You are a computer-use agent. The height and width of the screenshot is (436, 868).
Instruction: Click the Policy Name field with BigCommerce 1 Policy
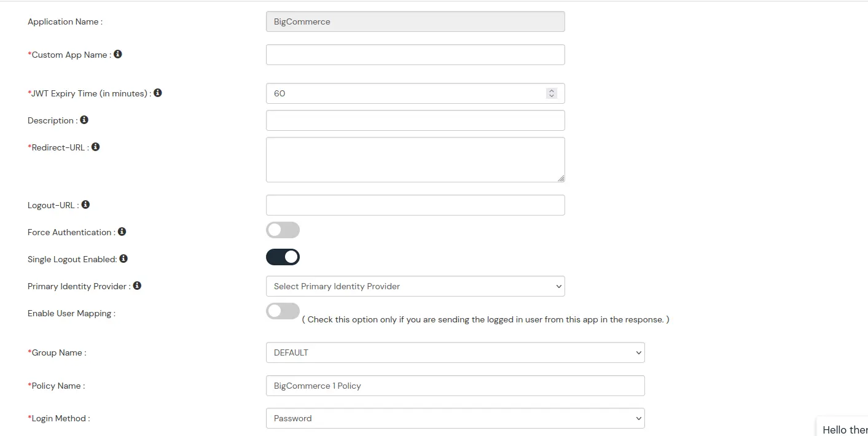coord(455,385)
